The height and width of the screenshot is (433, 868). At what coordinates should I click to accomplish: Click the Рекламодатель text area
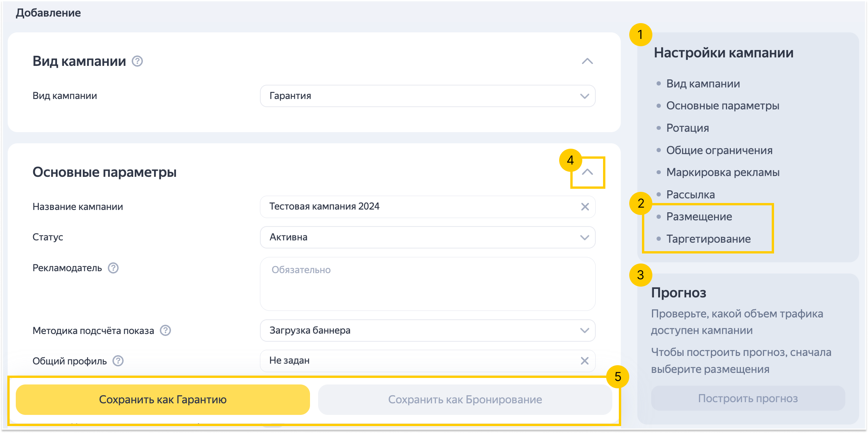[427, 284]
